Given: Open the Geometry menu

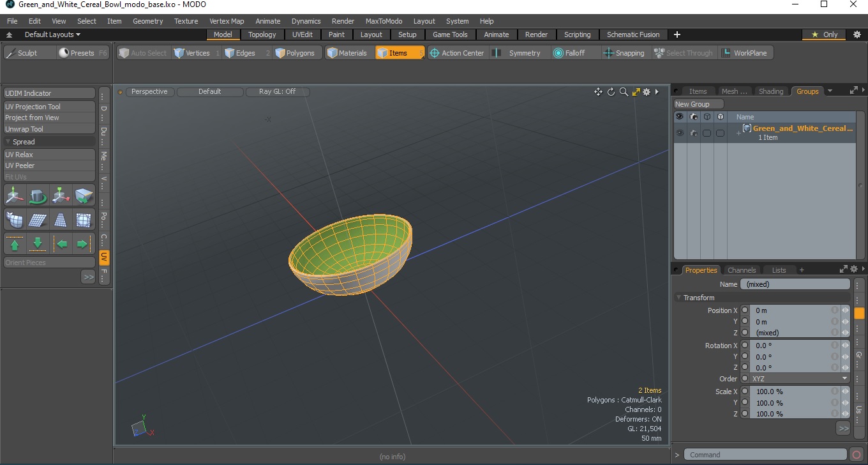Looking at the screenshot, I should (148, 21).
